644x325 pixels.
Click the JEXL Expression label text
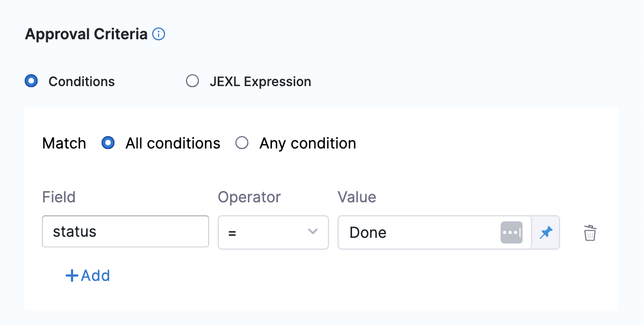pos(260,82)
